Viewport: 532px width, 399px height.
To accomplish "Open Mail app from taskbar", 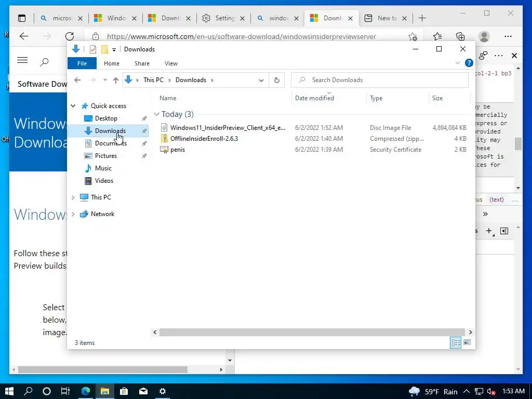I will click(143, 391).
